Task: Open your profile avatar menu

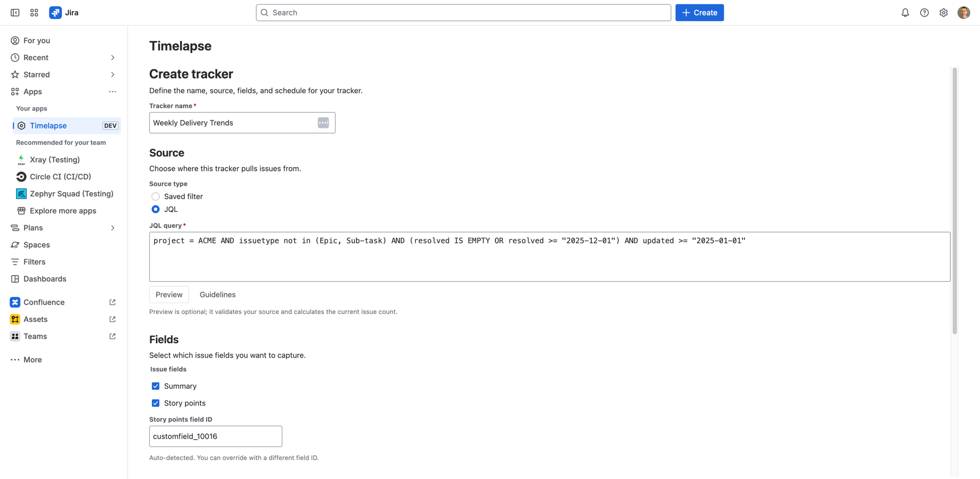Action: click(963, 12)
